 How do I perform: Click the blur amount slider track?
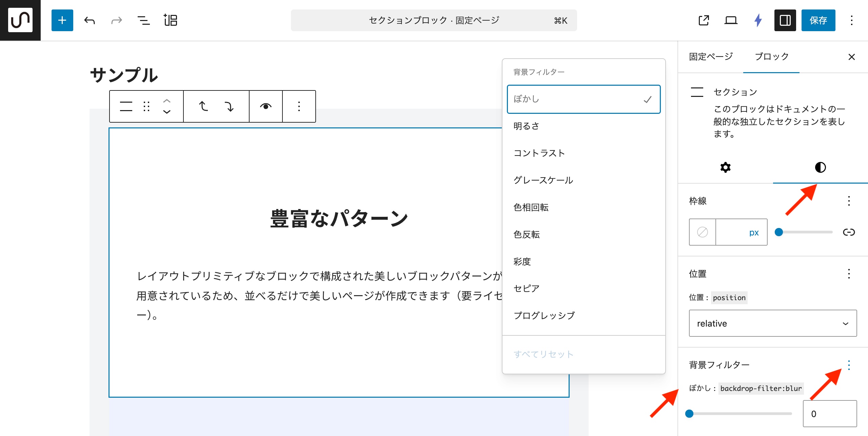741,414
